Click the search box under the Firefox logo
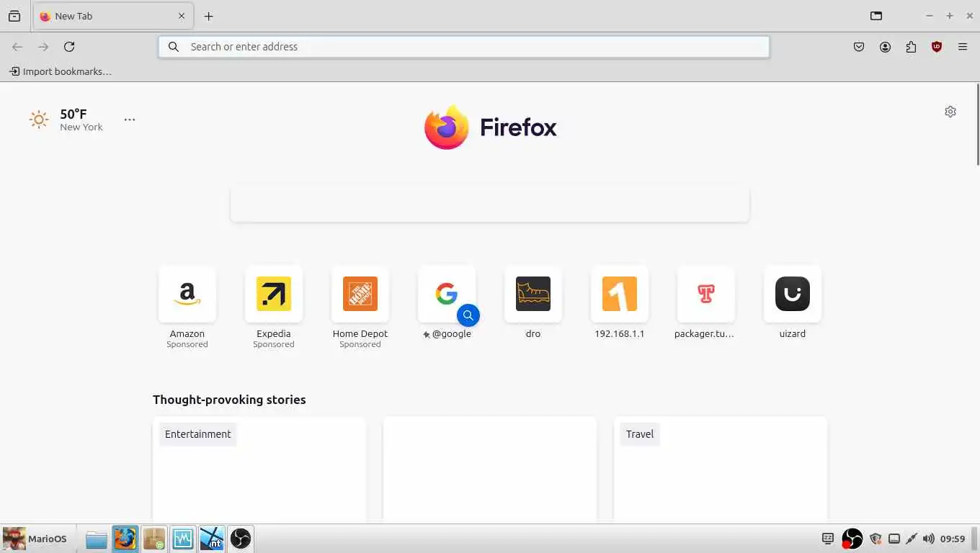 (490, 204)
